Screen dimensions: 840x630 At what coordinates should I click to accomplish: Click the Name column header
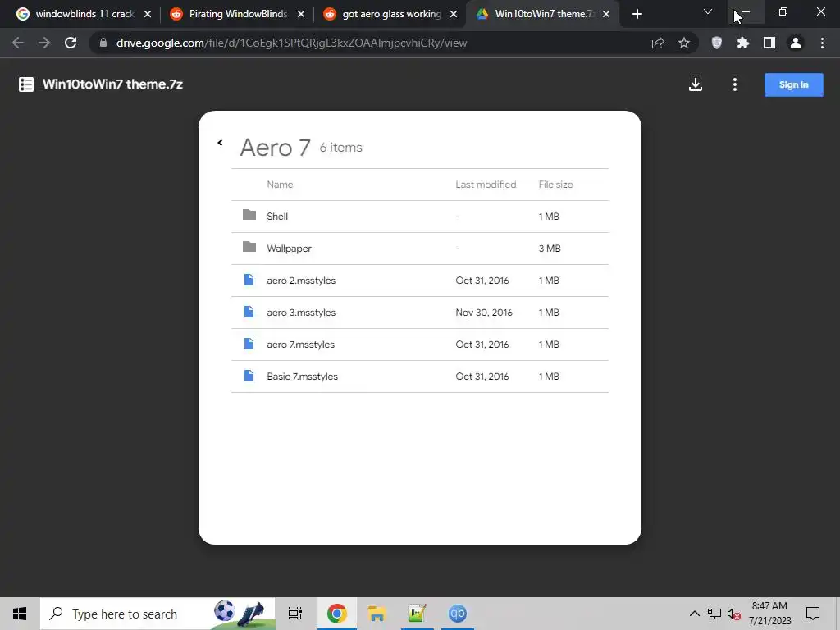point(280,185)
